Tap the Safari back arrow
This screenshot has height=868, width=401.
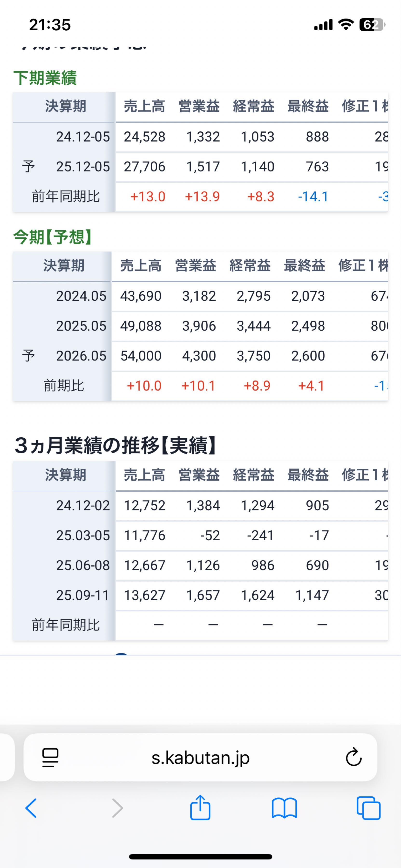(x=31, y=808)
